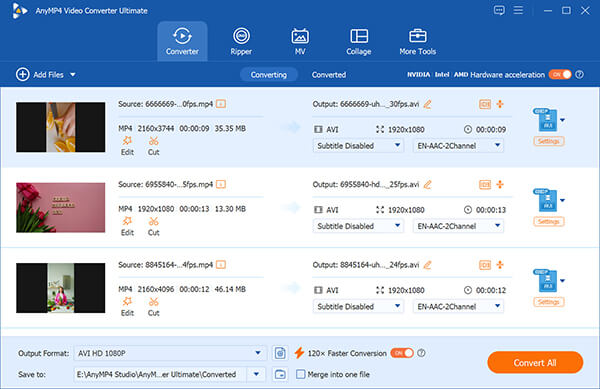Open the feedback message icon in title bar
Screen dimensions: 600x389
click(x=499, y=10)
